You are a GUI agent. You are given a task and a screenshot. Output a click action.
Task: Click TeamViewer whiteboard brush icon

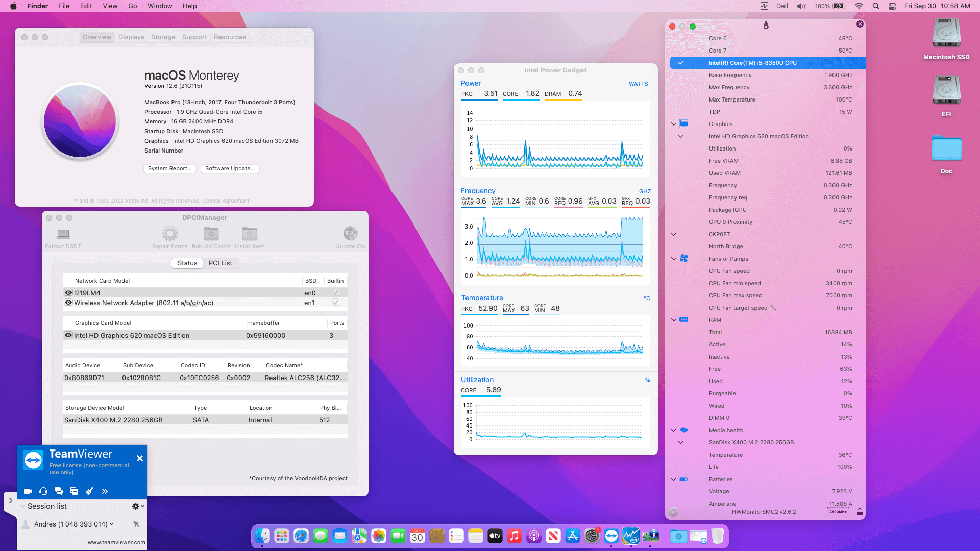tap(89, 491)
